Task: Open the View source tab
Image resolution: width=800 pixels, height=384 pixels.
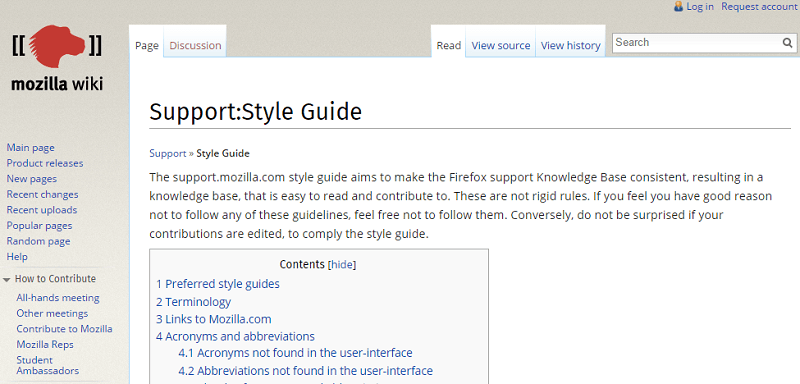Action: click(x=501, y=45)
